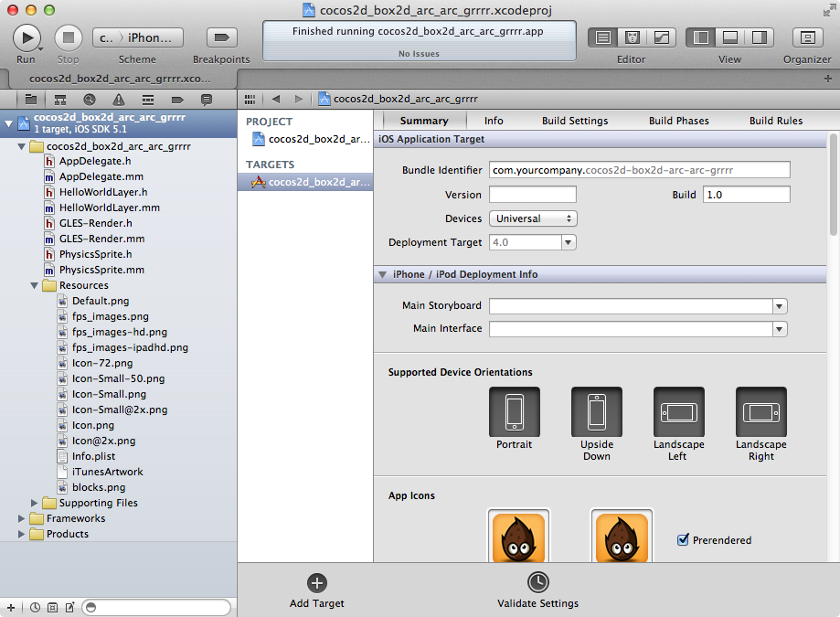The height and width of the screenshot is (617, 840).
Task: Click the add file plus icon in navigator footer
Action: [x=11, y=607]
